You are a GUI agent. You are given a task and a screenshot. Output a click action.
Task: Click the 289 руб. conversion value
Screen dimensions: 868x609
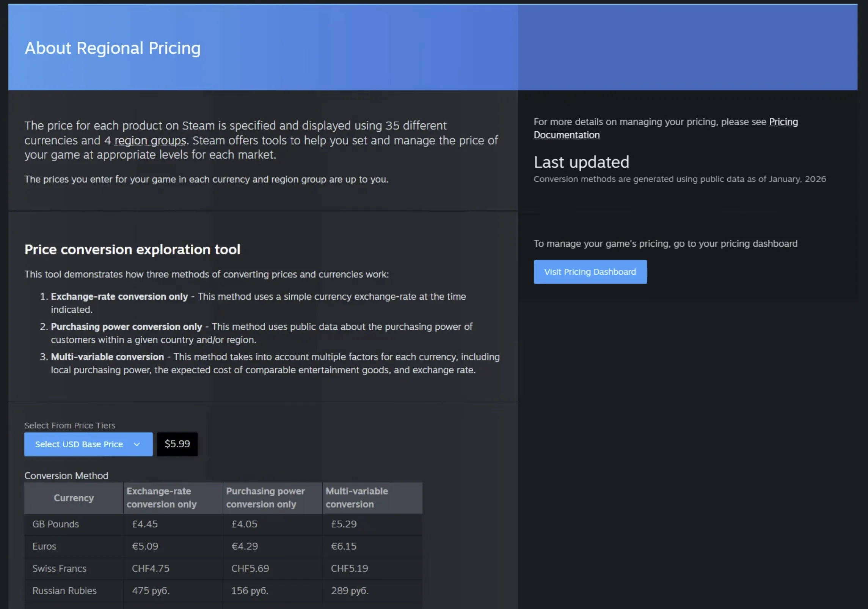pyautogui.click(x=349, y=590)
